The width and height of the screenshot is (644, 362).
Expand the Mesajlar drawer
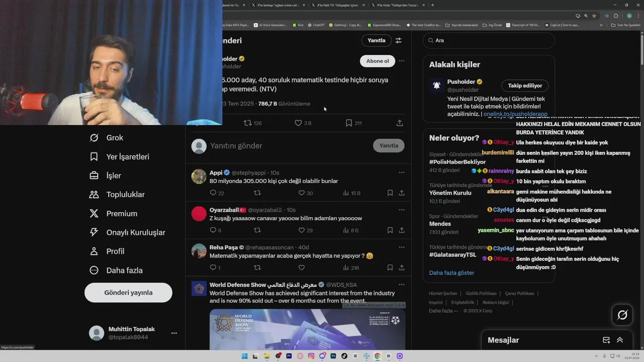click(620, 340)
